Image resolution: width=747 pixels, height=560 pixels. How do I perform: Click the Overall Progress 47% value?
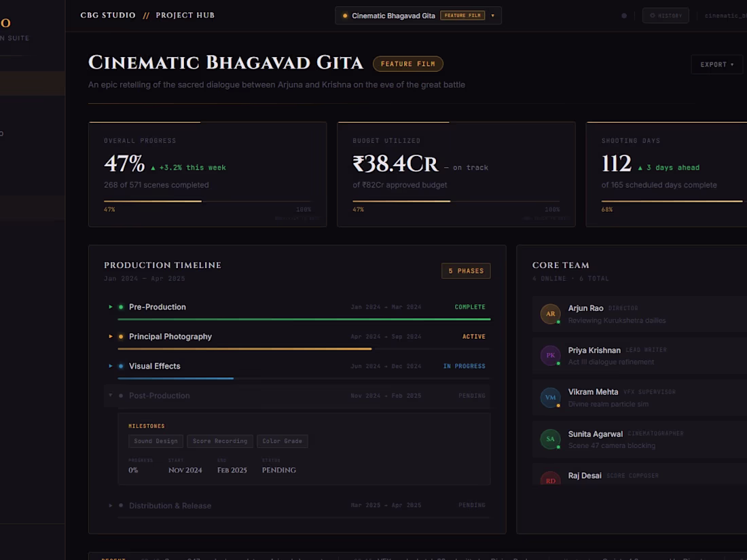pos(124,164)
